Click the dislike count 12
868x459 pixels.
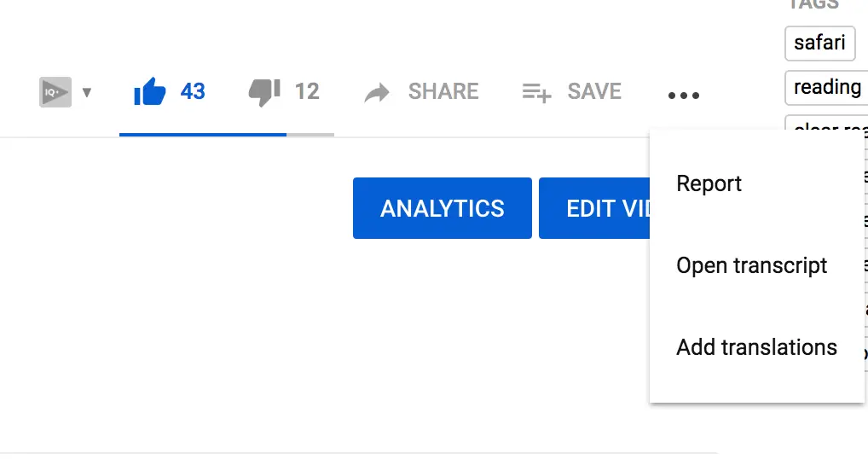pyautogui.click(x=307, y=91)
